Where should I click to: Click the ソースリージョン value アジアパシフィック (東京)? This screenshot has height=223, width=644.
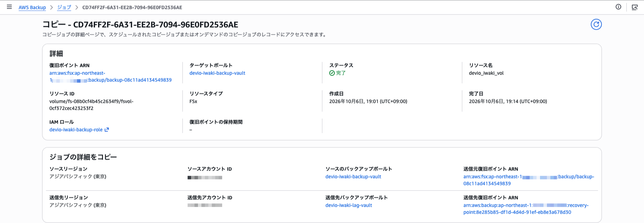click(78, 177)
